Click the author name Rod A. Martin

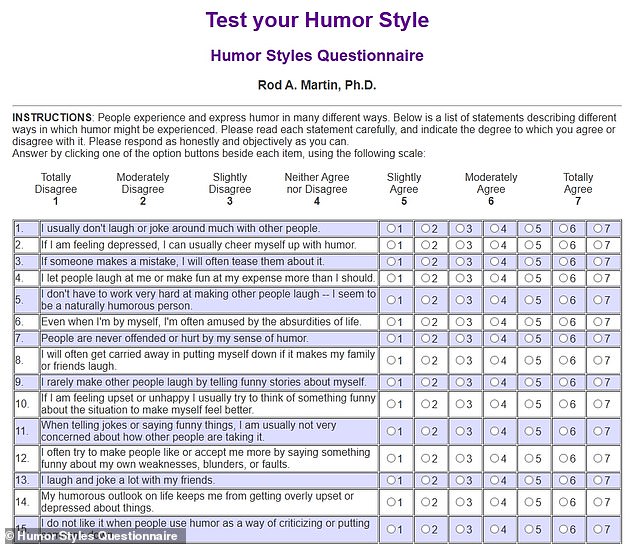317,86
